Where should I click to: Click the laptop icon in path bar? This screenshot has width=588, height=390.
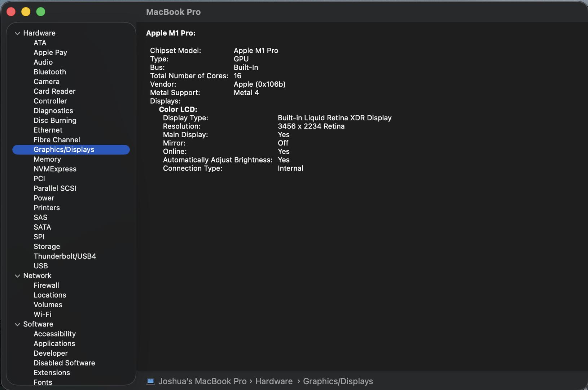[150, 381]
